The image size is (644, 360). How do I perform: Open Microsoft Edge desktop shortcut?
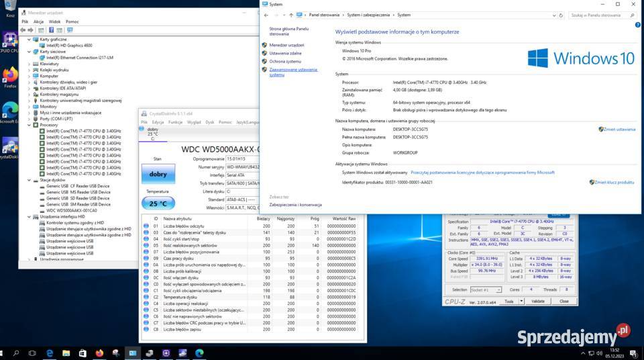pos(9,113)
